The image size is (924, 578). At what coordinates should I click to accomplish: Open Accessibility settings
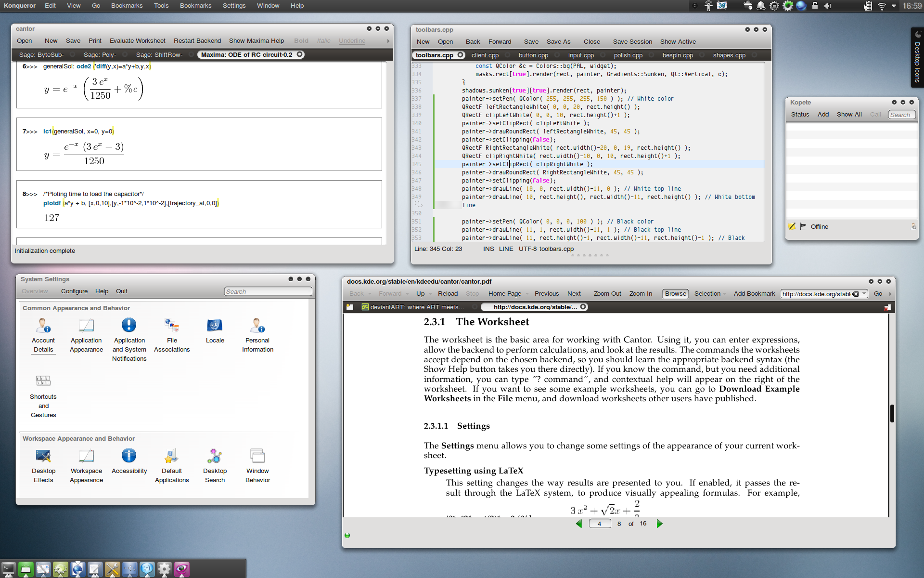click(129, 461)
